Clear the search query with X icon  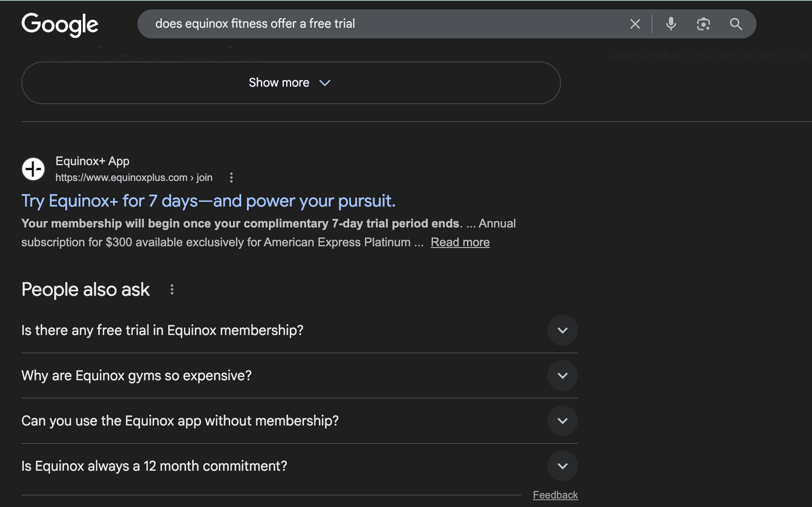point(635,24)
